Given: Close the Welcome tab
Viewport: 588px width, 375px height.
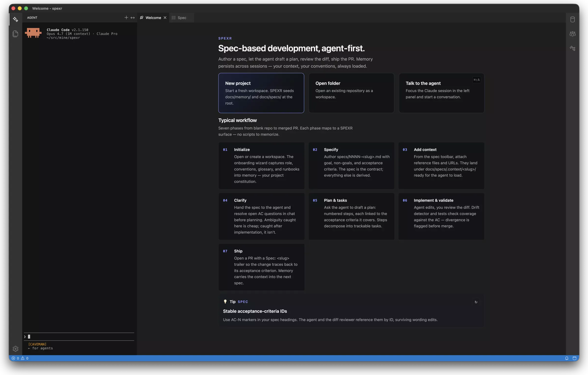Looking at the screenshot, I should click(165, 18).
